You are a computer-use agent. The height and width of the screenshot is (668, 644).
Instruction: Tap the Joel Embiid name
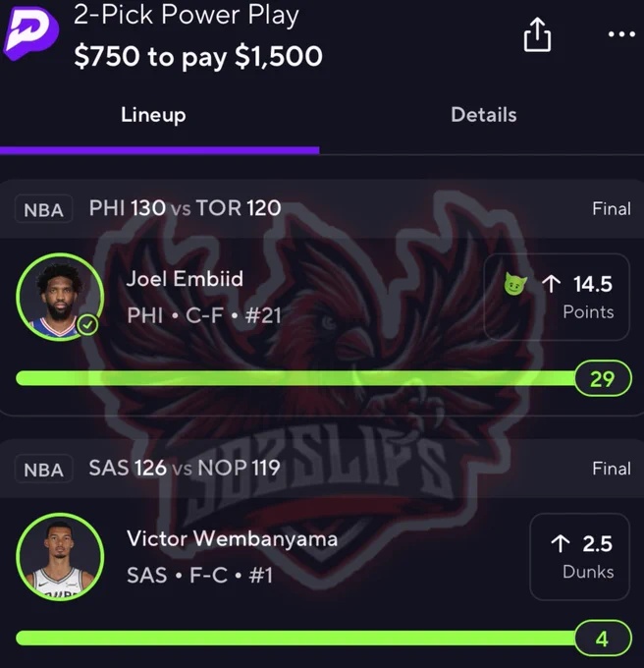(x=185, y=279)
